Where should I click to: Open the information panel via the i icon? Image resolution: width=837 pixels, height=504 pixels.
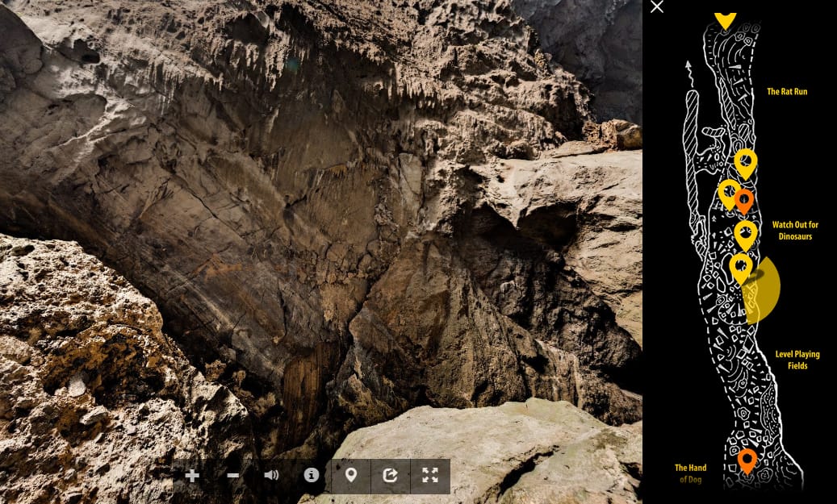pos(312,475)
